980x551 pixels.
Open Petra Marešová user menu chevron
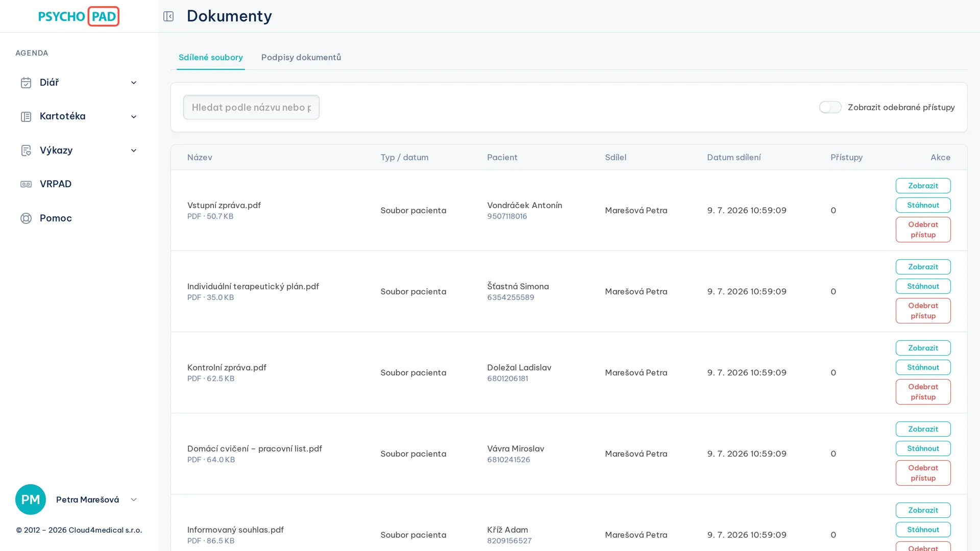click(x=134, y=499)
